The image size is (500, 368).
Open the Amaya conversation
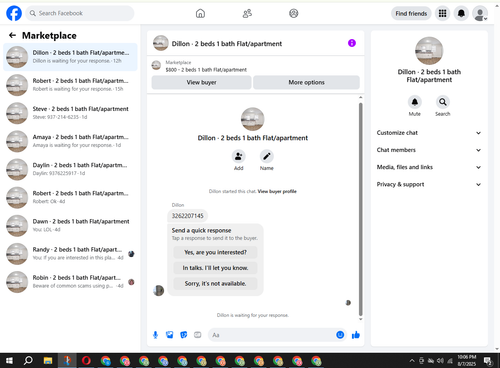click(70, 141)
